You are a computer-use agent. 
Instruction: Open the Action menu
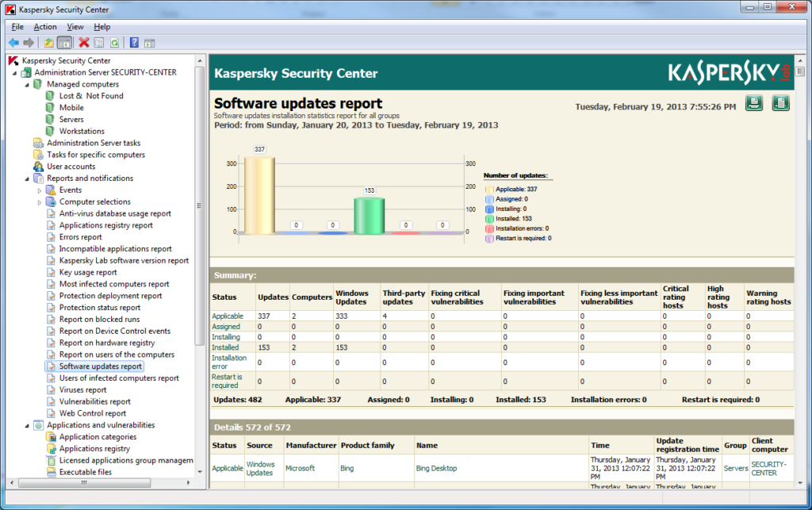click(45, 27)
